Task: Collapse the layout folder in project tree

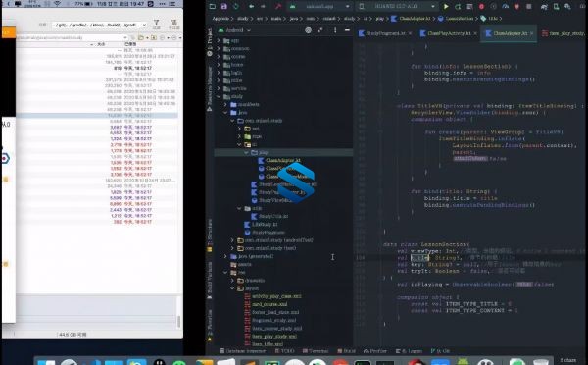Action: [232, 288]
